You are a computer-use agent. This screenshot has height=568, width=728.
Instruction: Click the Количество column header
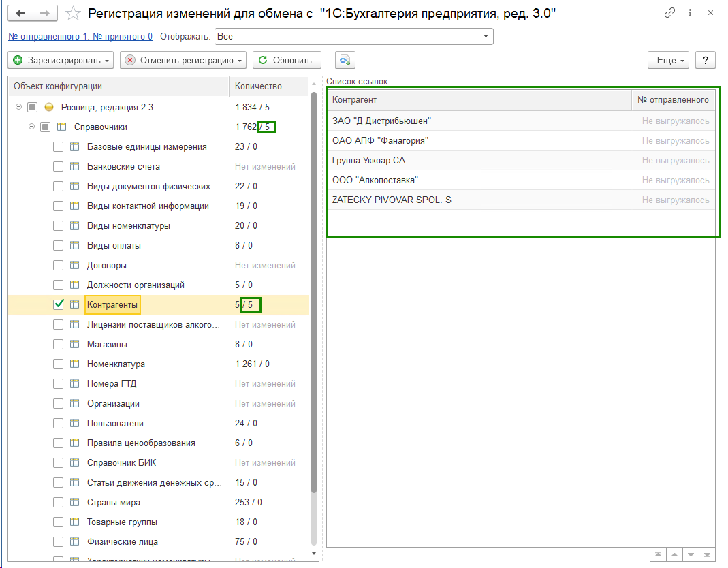click(269, 86)
